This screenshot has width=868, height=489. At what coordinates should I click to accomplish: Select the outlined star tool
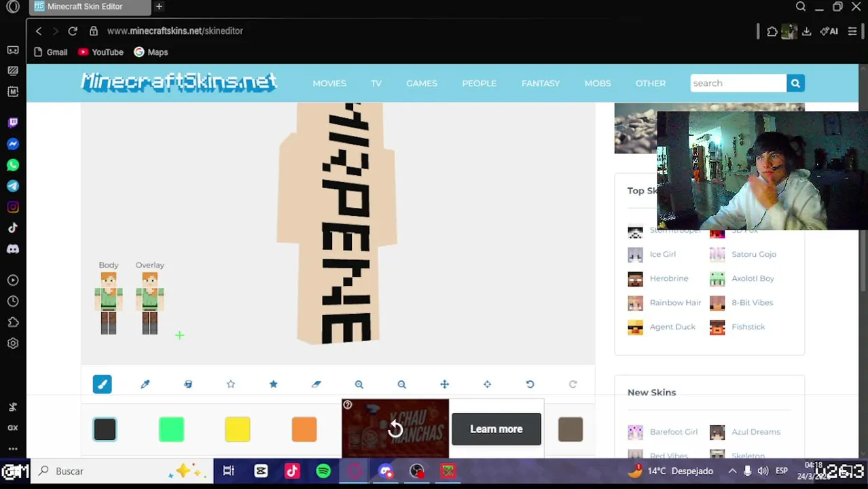[231, 384]
